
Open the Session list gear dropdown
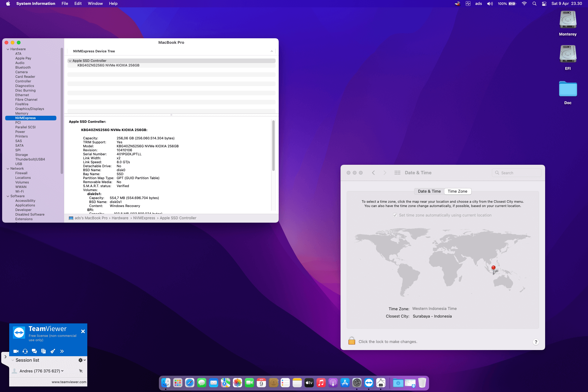coord(81,360)
